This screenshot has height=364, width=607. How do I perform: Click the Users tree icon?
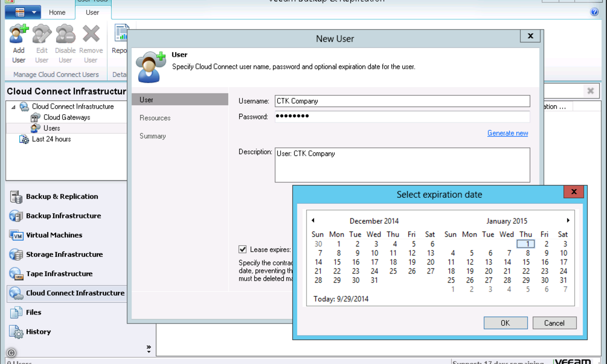35,128
